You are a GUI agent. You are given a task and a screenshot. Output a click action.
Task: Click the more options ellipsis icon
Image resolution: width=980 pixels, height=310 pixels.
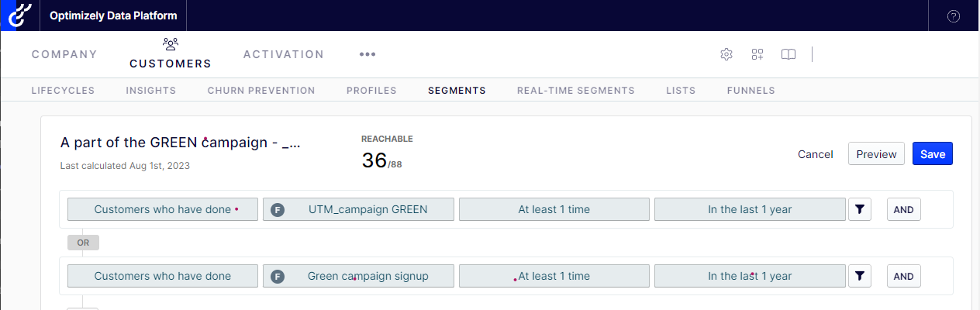[x=367, y=54]
